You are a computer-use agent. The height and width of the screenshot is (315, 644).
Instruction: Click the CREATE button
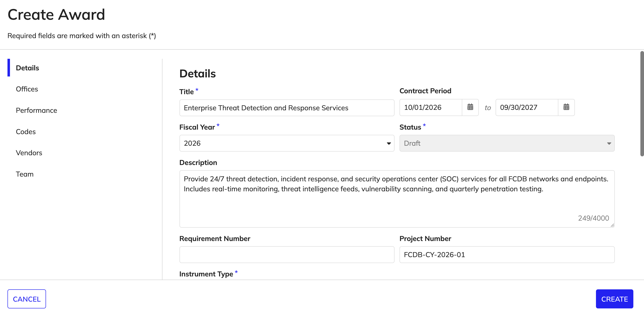coord(614,299)
